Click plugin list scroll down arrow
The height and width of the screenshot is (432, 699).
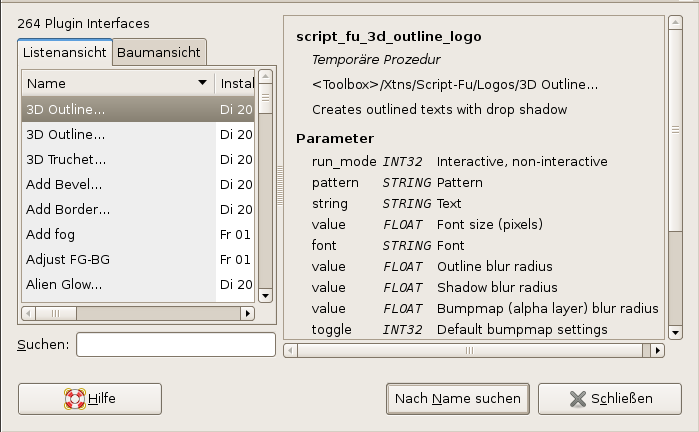coord(265,296)
